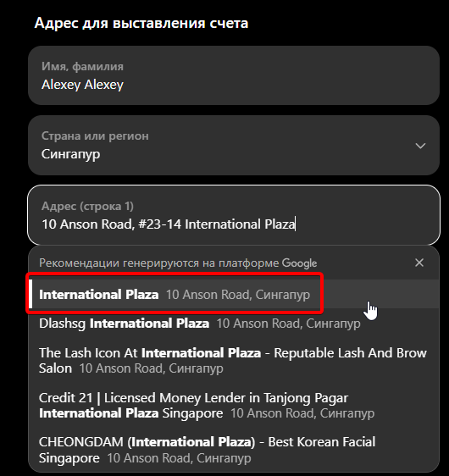
Task: Click the Страна или регион label
Action: [x=95, y=136]
